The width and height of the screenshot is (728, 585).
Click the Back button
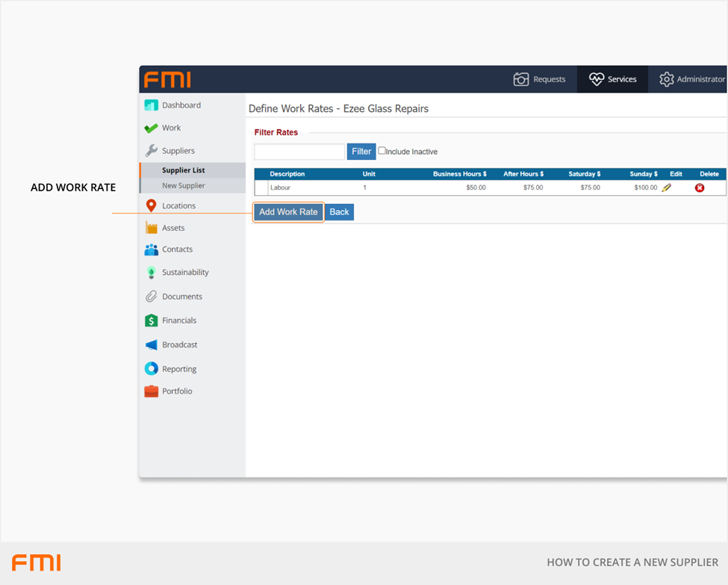[339, 212]
